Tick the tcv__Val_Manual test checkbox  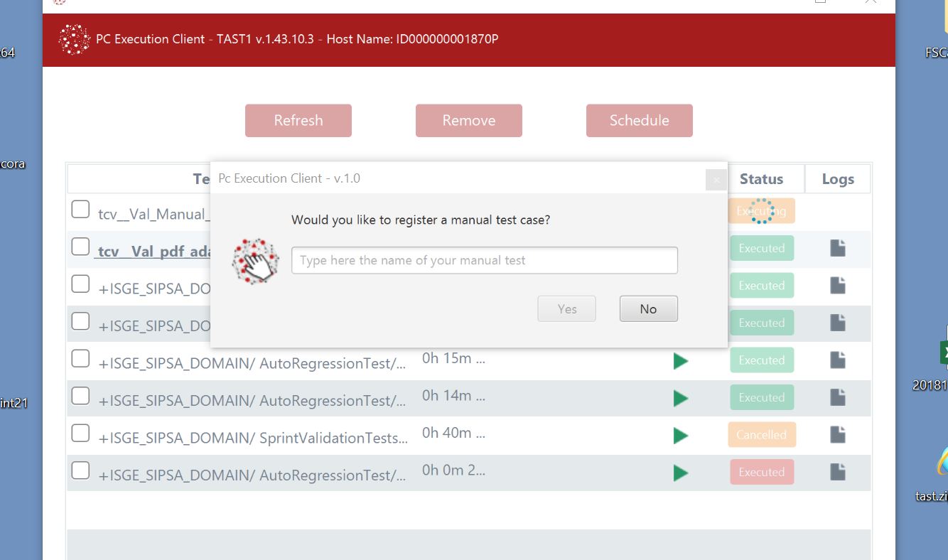coord(80,210)
